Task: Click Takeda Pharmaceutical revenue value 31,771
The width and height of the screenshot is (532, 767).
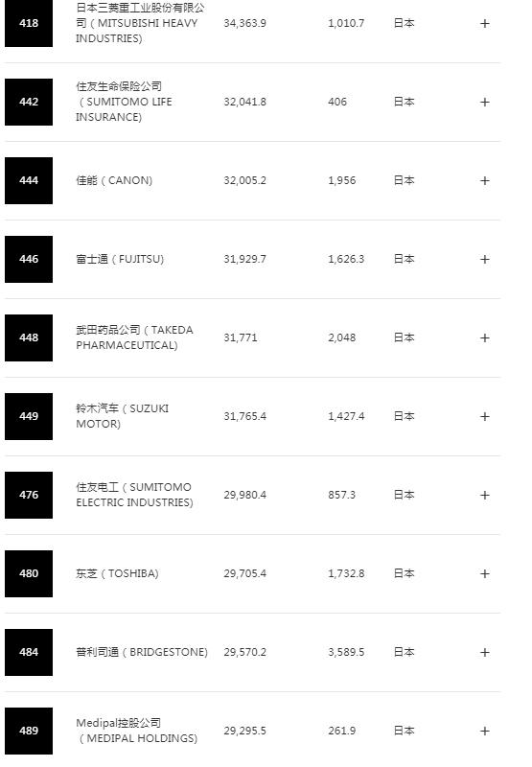Action: 241,337
